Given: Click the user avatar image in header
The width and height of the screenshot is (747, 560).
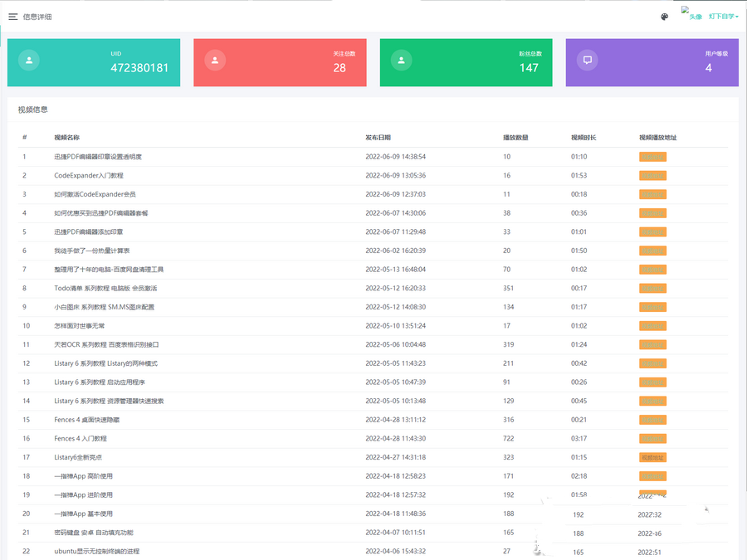Looking at the screenshot, I should coord(691,14).
